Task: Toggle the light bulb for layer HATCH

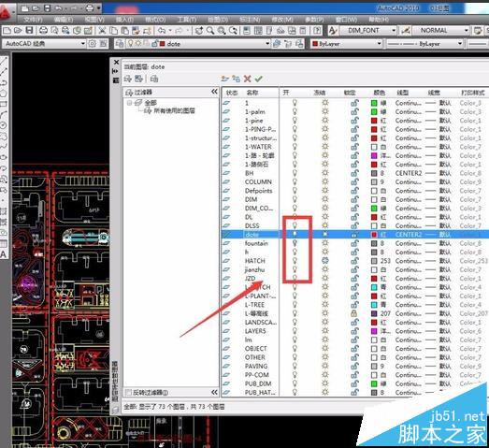Action: pos(295,261)
